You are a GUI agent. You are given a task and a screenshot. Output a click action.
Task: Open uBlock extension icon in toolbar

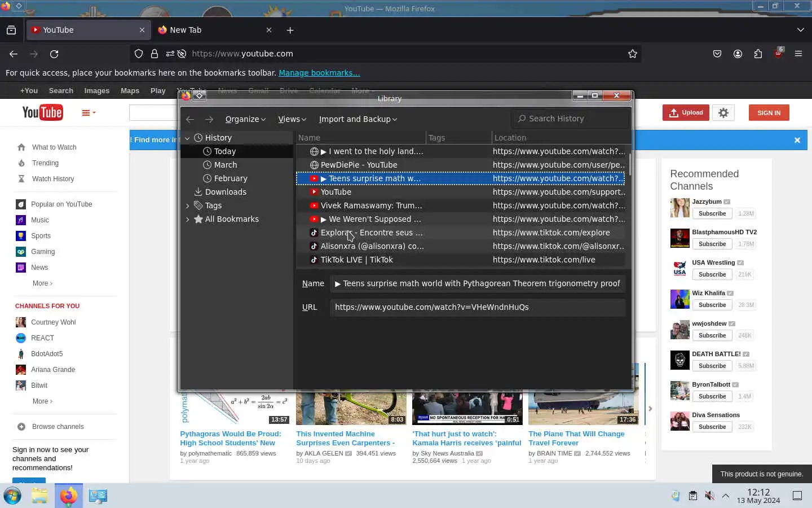click(x=778, y=54)
